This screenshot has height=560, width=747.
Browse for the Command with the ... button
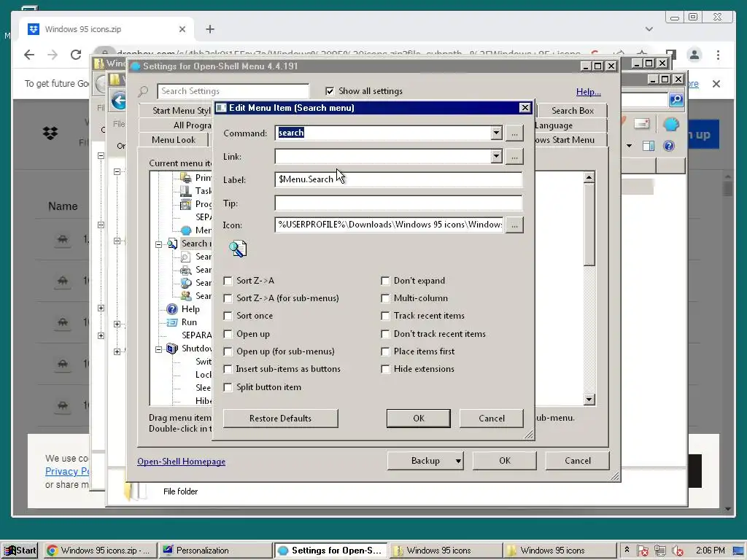514,133
